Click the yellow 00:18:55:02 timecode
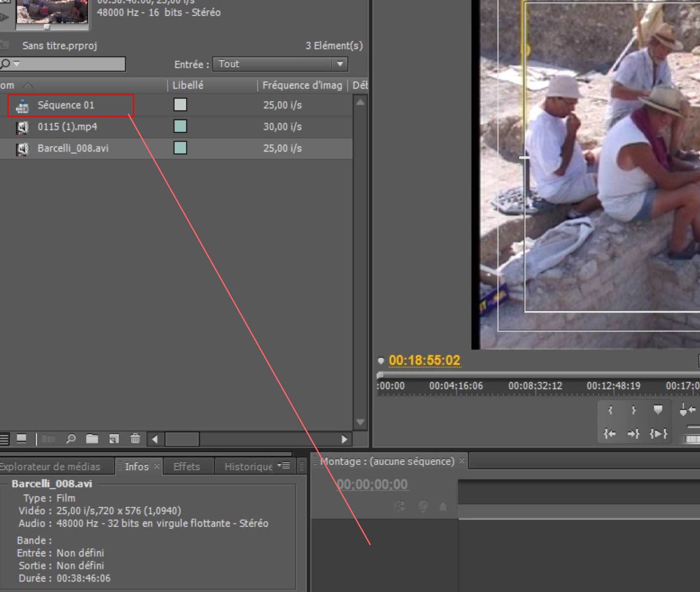 click(x=424, y=361)
